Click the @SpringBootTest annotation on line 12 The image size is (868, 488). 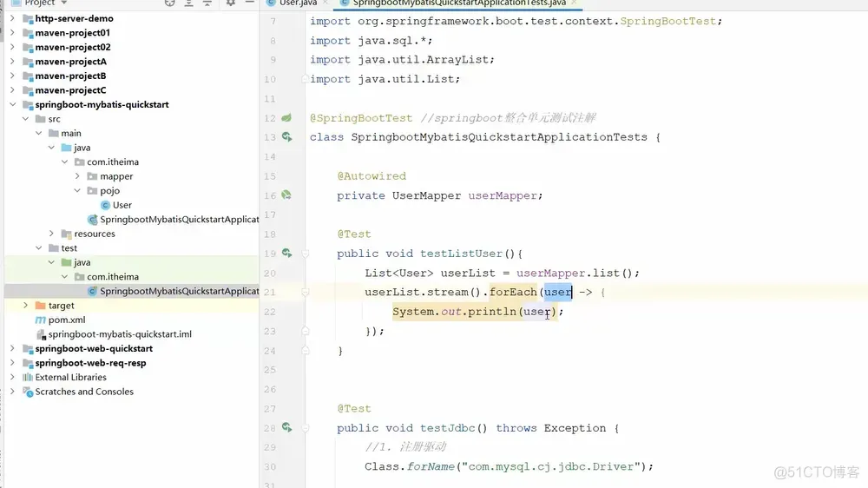pos(361,118)
